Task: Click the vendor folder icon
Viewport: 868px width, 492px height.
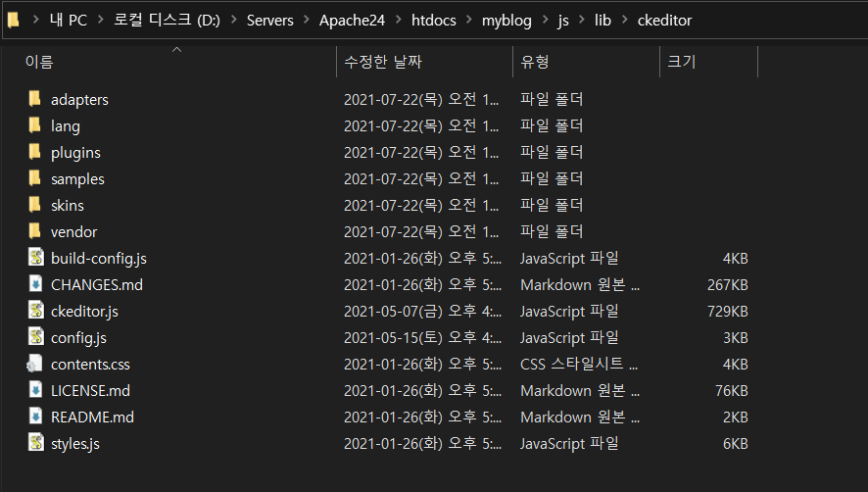Action: point(35,231)
